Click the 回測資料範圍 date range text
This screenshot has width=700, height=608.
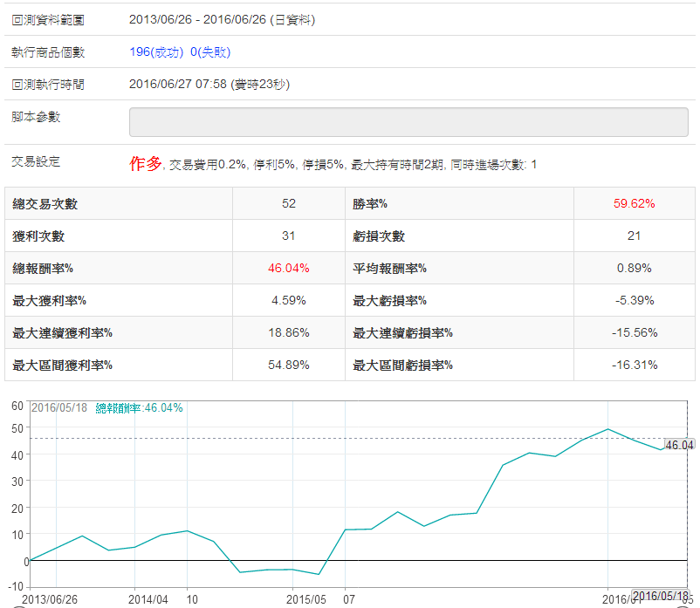coord(222,19)
